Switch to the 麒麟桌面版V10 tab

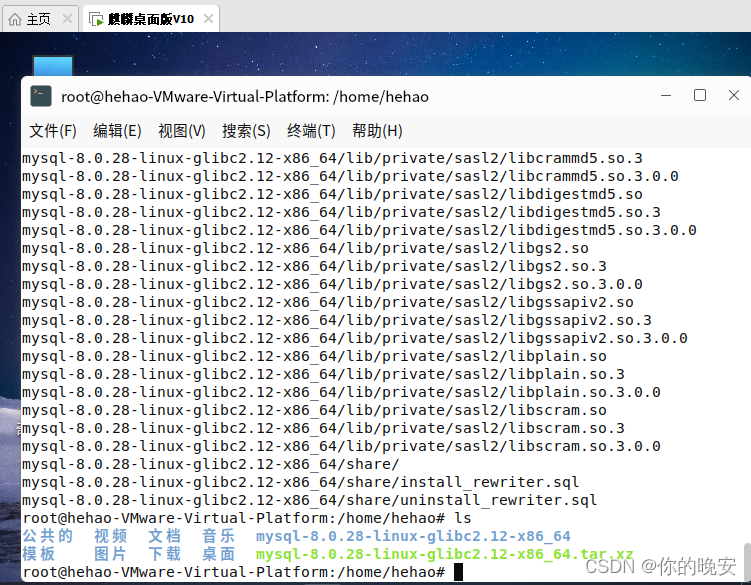tap(151, 19)
